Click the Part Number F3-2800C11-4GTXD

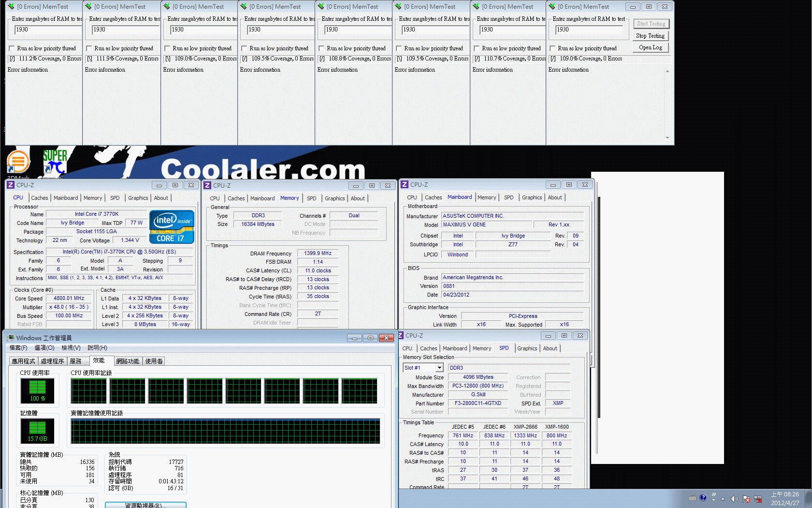(478, 403)
